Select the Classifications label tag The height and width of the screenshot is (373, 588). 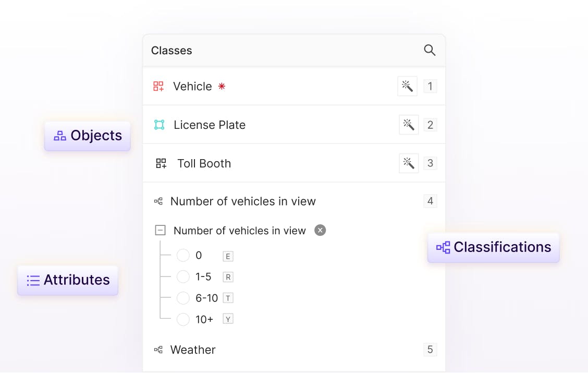coord(494,247)
